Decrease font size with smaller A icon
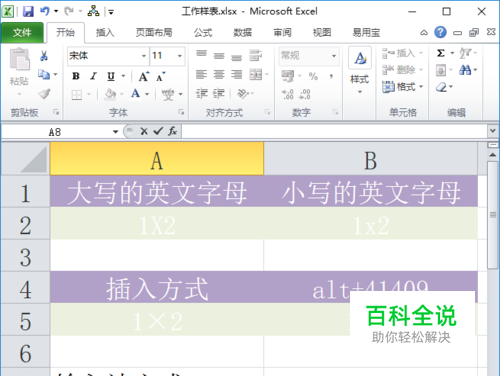Screen dimensions: 500x376 pyautogui.click(x=161, y=77)
